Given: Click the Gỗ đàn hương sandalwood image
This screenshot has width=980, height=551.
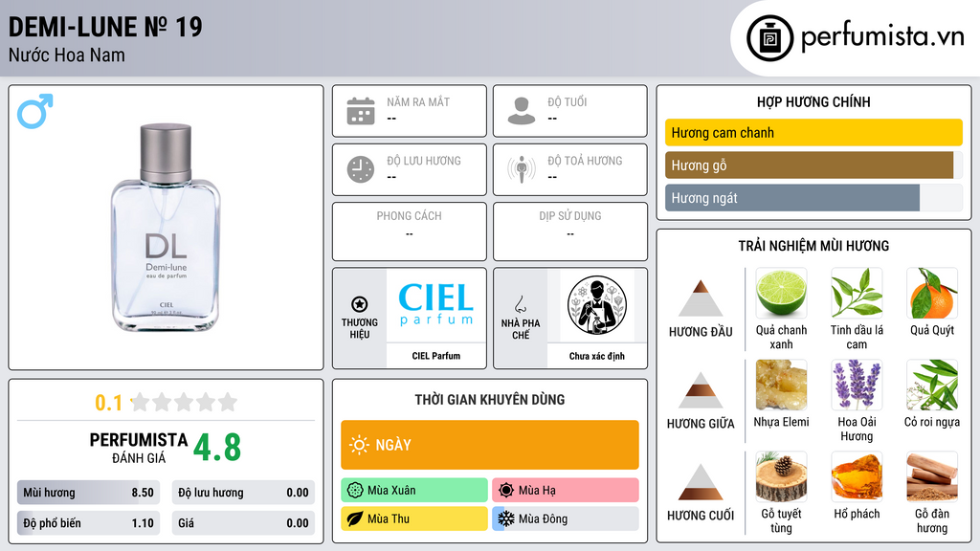Looking at the screenshot, I should coord(932,476).
